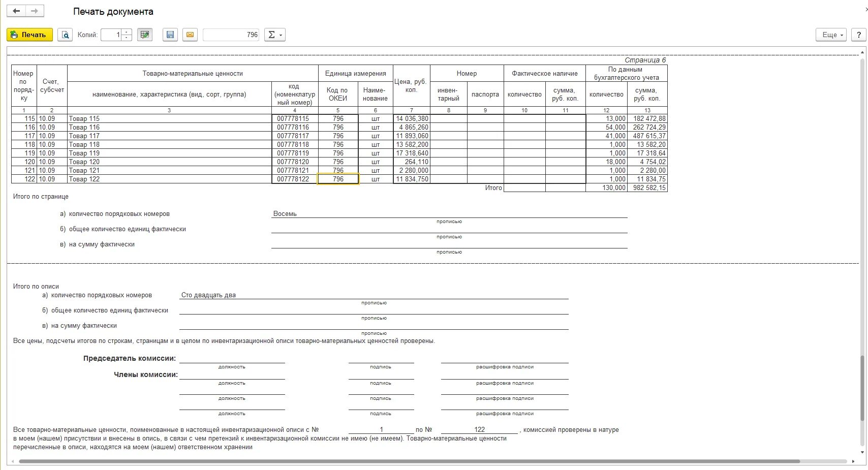The width and height of the screenshot is (868, 470).
Task: Select price cell 14 036,380
Action: pyautogui.click(x=412, y=118)
